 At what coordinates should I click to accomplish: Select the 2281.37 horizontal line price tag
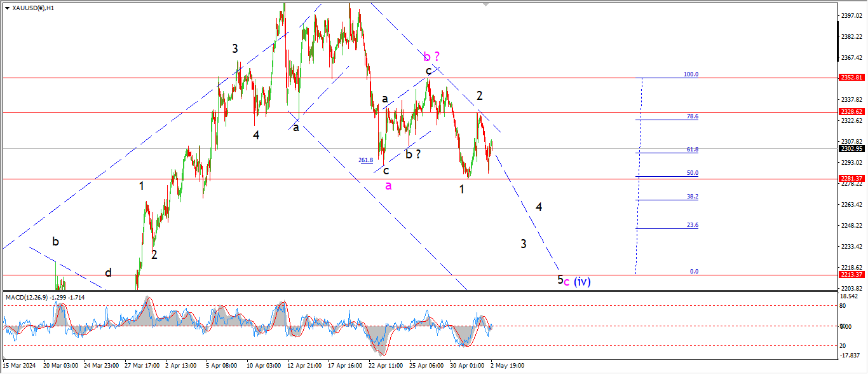(850, 179)
